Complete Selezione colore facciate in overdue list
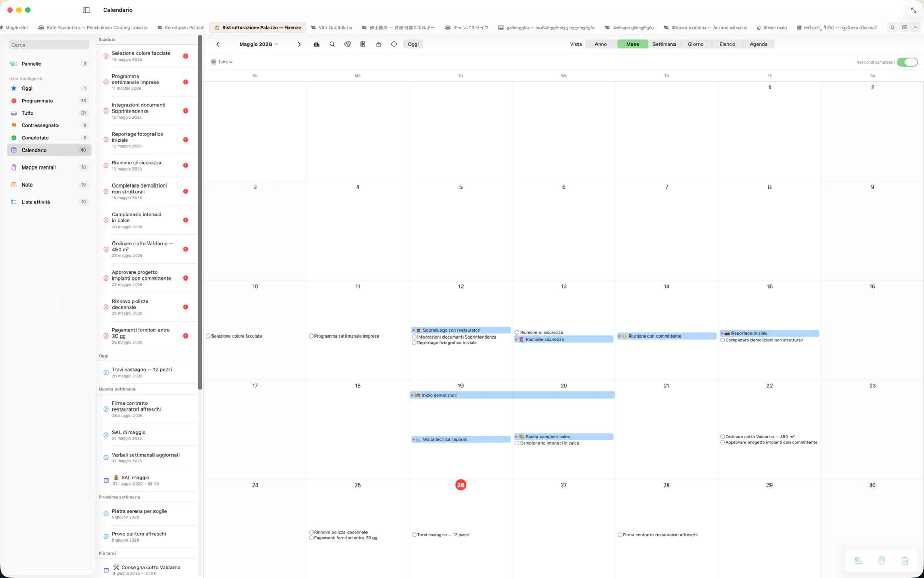The image size is (924, 578). (x=106, y=56)
